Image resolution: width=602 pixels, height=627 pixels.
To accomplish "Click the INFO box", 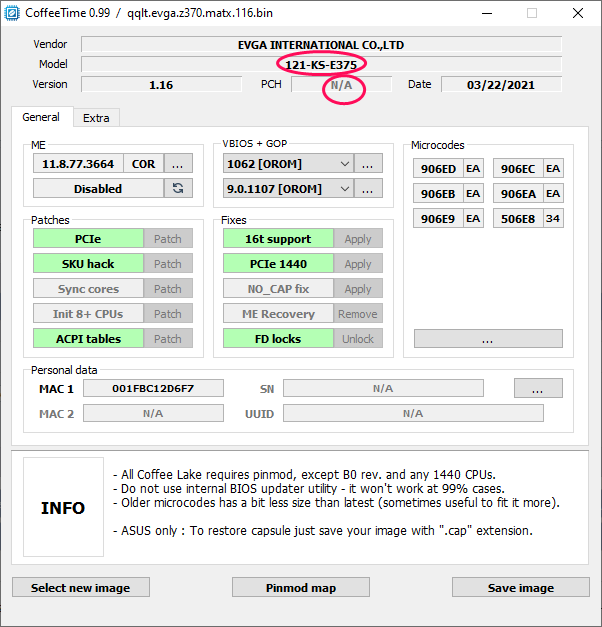I will point(63,507).
